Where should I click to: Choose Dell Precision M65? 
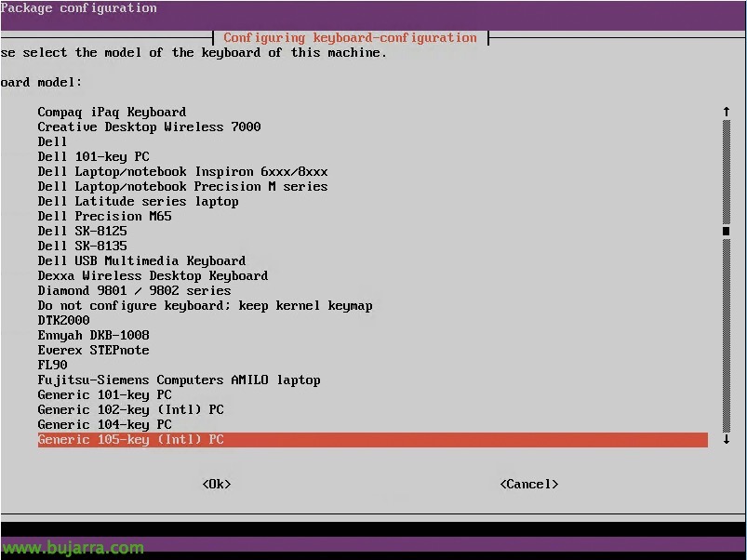(x=105, y=216)
